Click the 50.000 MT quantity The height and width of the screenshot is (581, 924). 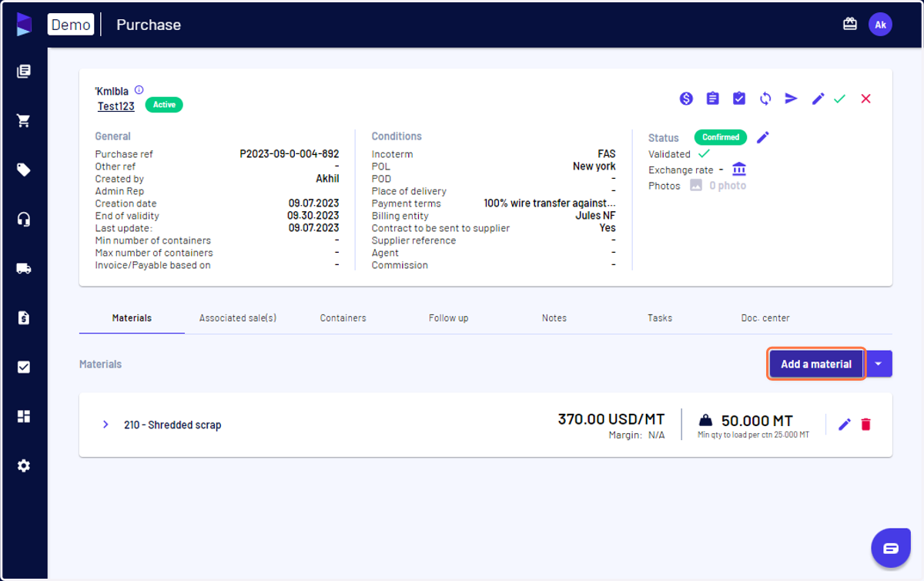click(757, 421)
